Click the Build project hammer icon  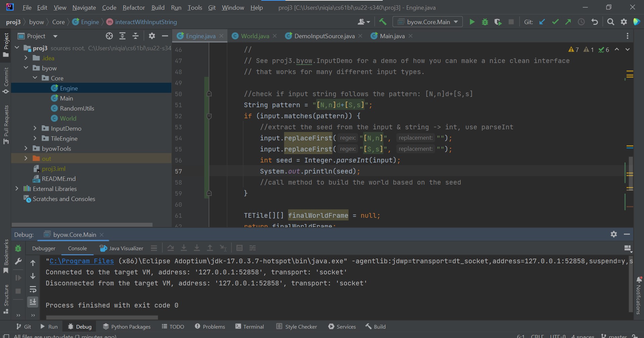point(383,22)
